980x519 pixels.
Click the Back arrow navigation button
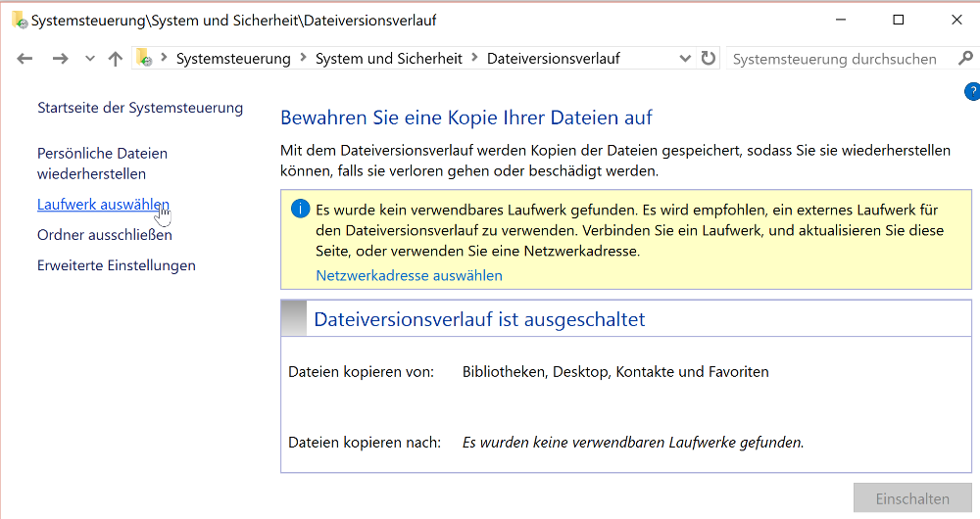tap(24, 59)
